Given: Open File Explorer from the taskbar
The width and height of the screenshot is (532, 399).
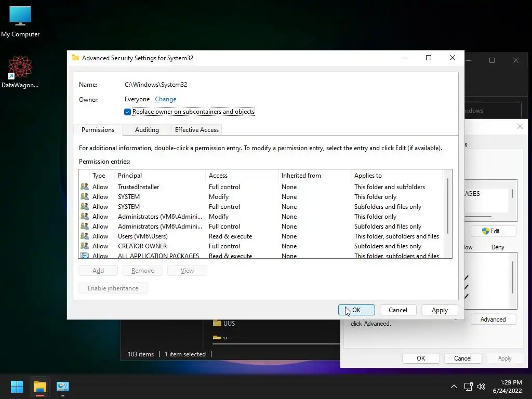Looking at the screenshot, I should tap(39, 387).
